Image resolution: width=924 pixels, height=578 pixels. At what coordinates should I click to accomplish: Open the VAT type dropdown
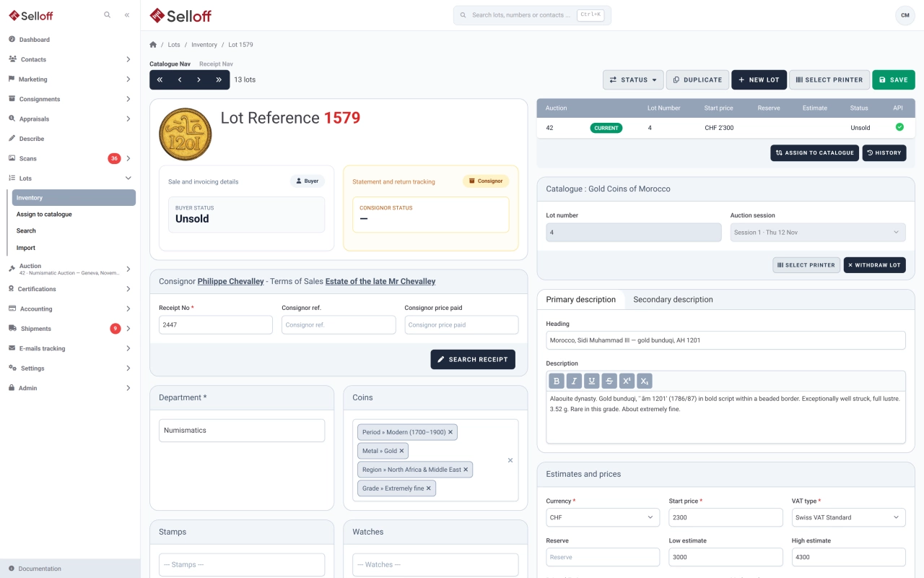click(x=849, y=517)
